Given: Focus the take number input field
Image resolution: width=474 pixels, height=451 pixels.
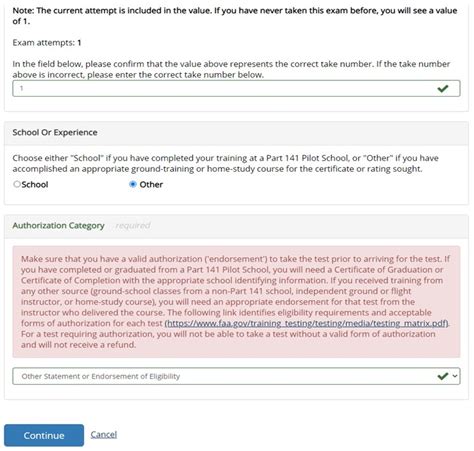Looking at the screenshot, I should (236, 88).
